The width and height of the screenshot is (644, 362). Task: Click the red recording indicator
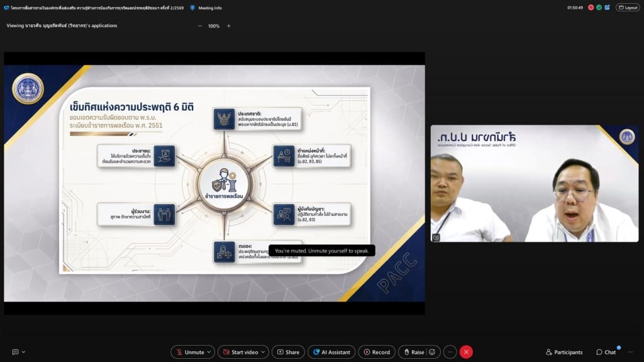tap(591, 8)
